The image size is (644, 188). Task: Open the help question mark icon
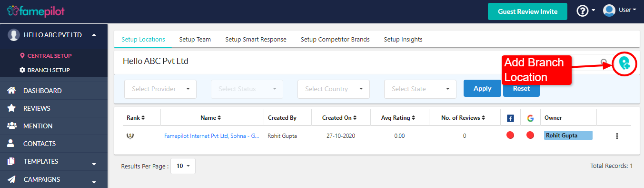coord(583,10)
